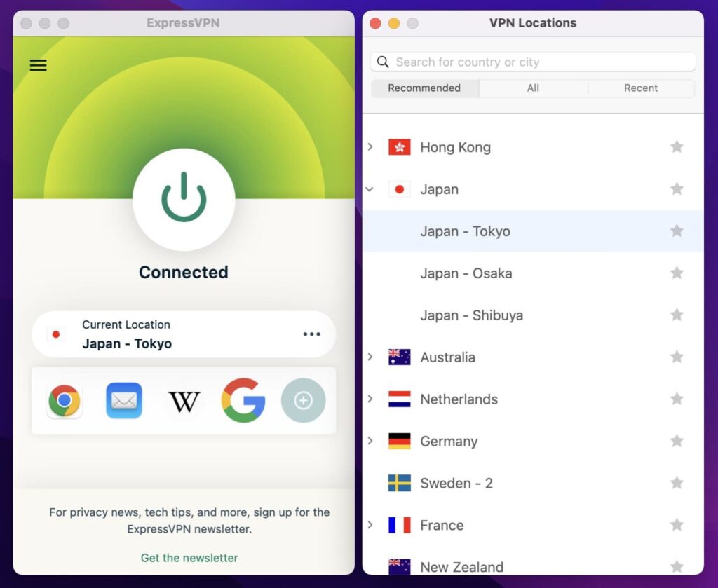Image resolution: width=718 pixels, height=588 pixels.
Task: Expand the Australia locations
Action: (370, 357)
